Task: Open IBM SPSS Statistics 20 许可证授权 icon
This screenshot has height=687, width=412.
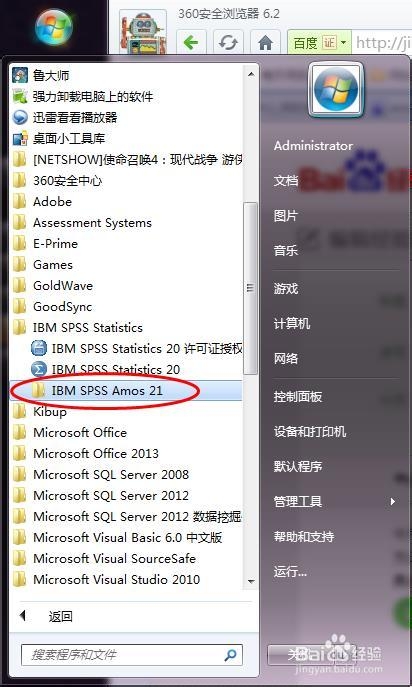Action: pos(39,348)
